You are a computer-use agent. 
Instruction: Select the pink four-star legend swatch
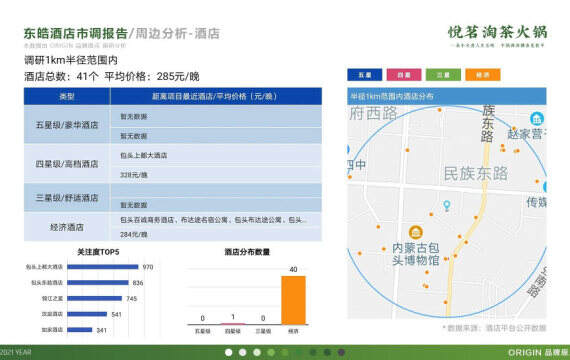click(x=404, y=75)
